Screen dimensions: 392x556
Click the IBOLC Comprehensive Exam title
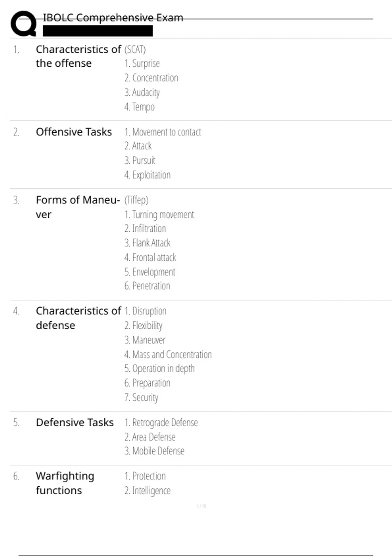(x=113, y=18)
